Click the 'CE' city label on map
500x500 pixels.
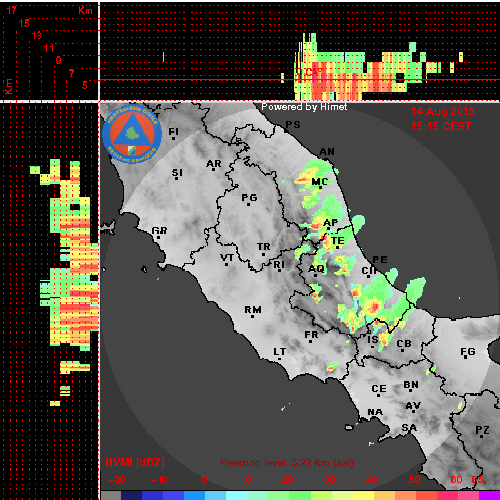[x=379, y=389]
